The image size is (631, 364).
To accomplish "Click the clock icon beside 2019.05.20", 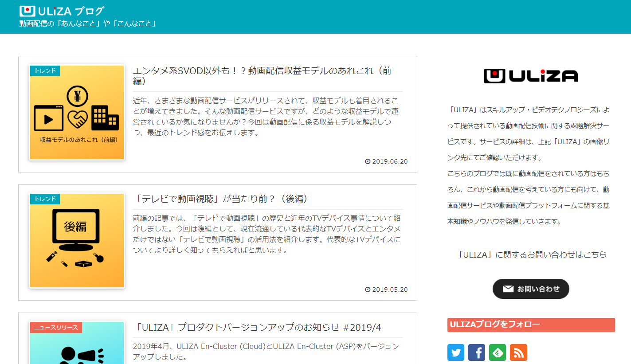I will point(367,290).
